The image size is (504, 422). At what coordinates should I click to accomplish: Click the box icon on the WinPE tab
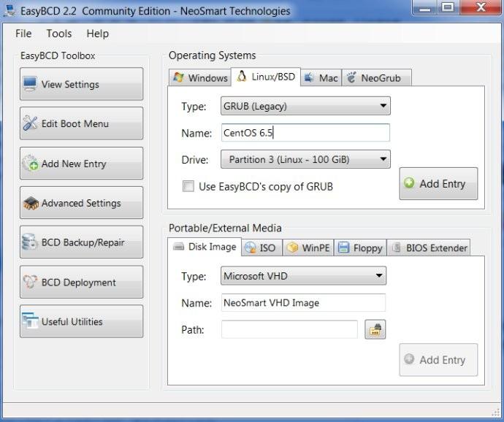(x=292, y=248)
